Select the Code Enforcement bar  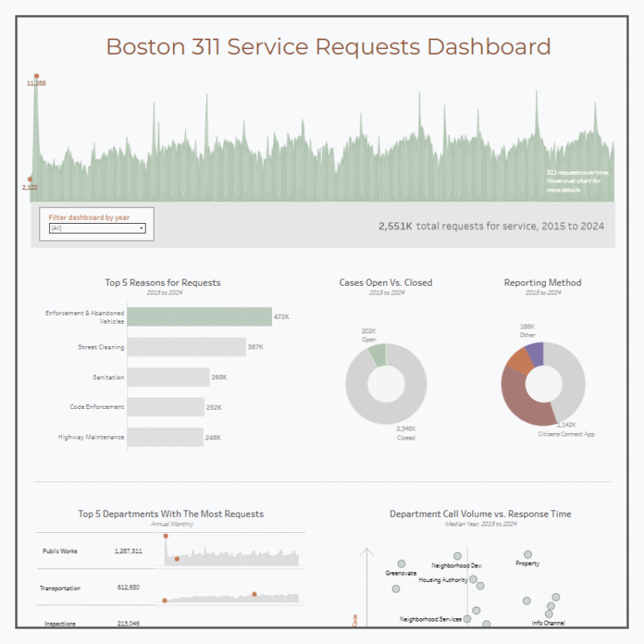point(165,407)
